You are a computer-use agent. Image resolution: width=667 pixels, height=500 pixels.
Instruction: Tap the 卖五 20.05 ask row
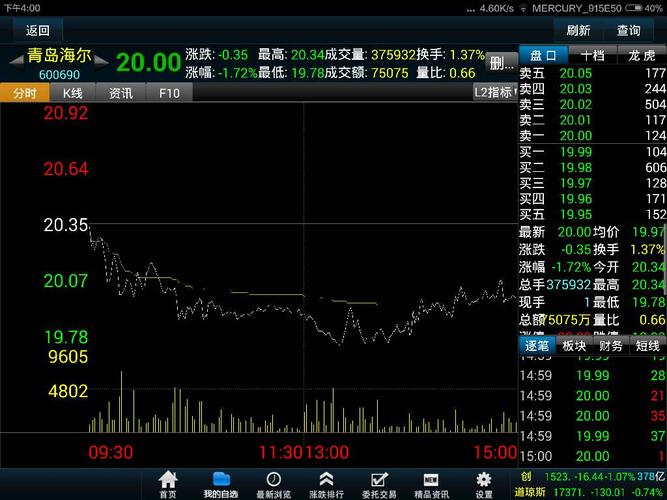point(593,73)
